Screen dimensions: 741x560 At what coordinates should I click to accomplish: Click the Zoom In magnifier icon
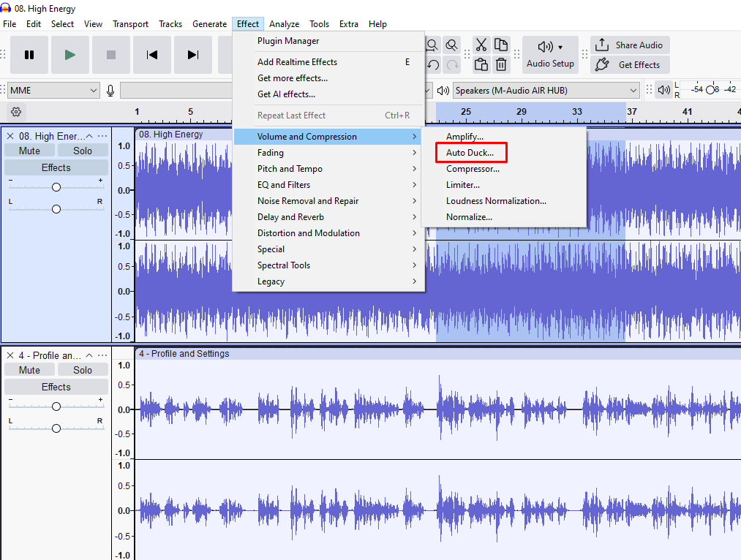[432, 45]
